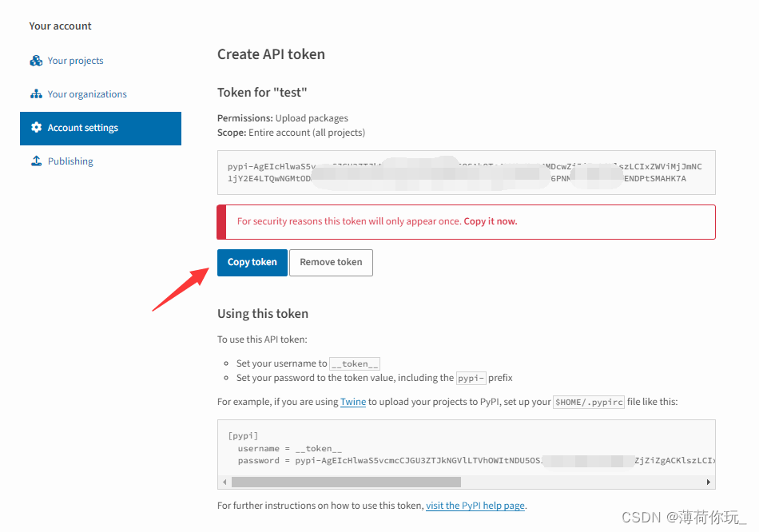Click the Your projects cubes icon
The width and height of the screenshot is (759, 532).
point(36,61)
